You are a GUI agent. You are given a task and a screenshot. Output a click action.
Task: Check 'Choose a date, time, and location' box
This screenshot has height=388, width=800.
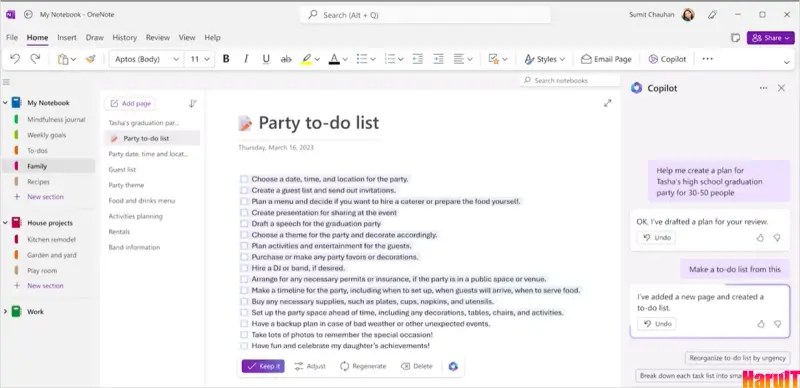pyautogui.click(x=244, y=179)
